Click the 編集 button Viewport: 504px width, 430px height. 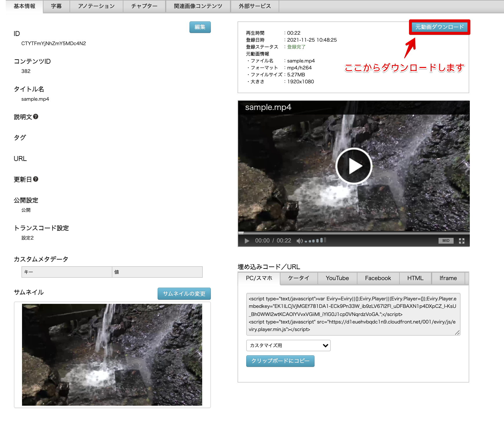pos(200,27)
